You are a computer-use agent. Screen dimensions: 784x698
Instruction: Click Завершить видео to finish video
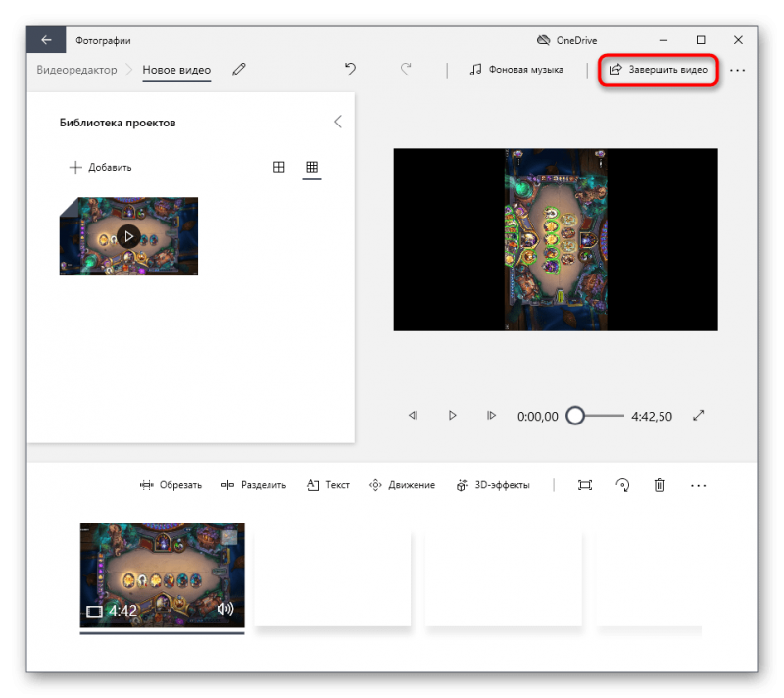coord(659,70)
